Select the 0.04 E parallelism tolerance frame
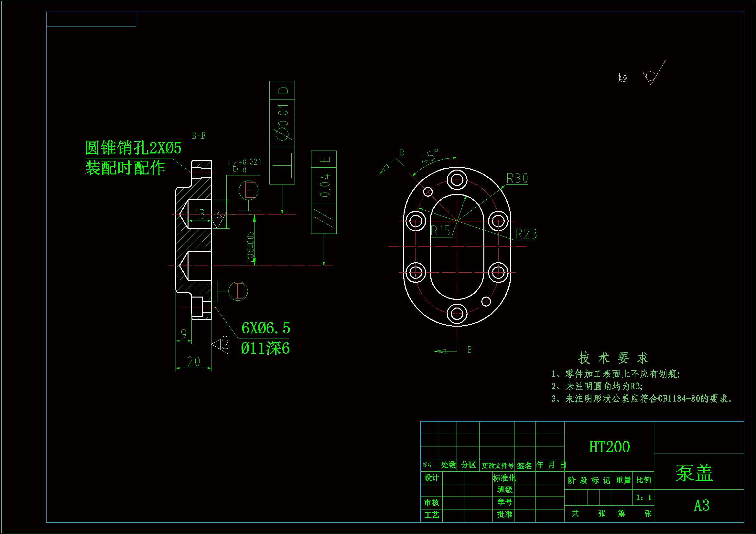 [324, 192]
